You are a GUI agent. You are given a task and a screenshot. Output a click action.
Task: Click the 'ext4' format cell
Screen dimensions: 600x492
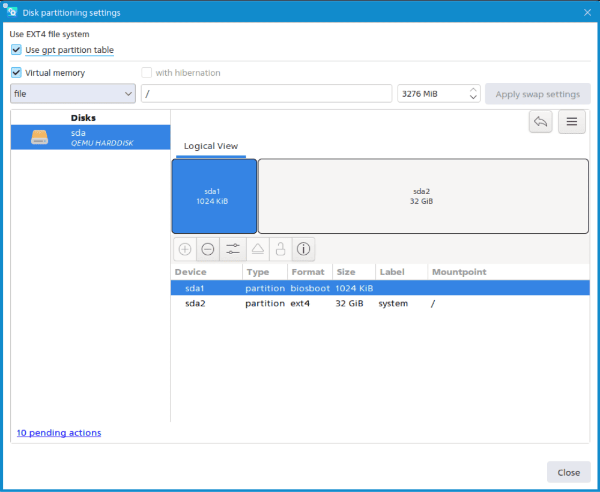300,303
